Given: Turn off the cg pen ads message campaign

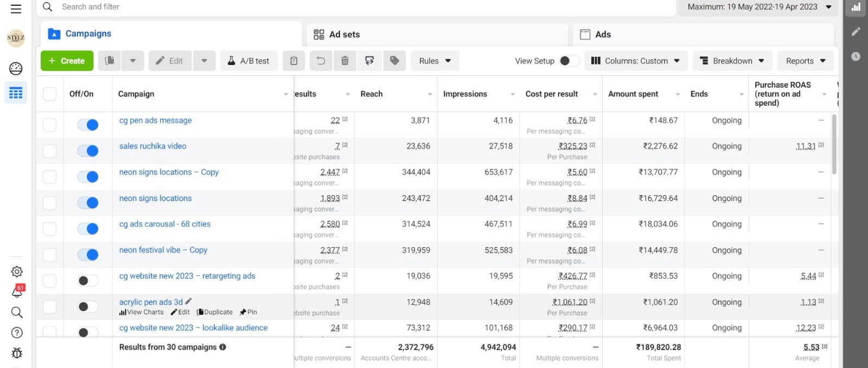Looking at the screenshot, I should [88, 125].
